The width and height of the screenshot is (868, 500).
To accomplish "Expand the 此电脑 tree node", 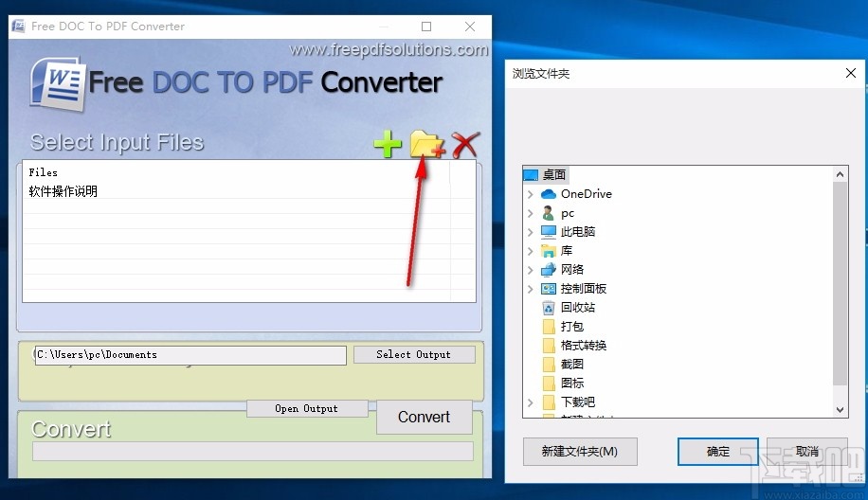I will (530, 232).
